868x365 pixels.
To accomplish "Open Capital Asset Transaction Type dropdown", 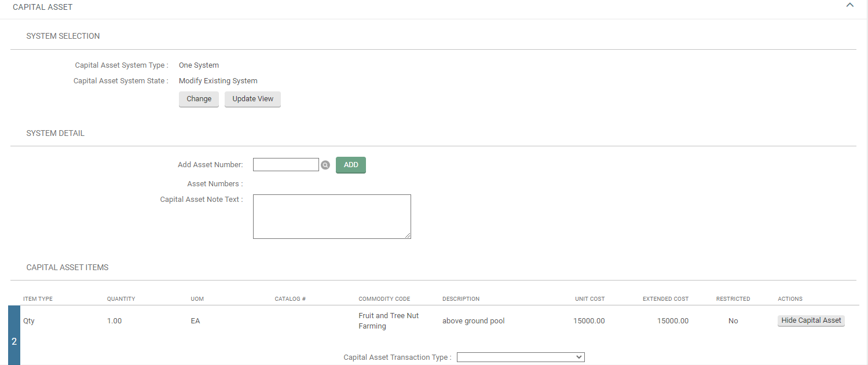I will pos(521,357).
